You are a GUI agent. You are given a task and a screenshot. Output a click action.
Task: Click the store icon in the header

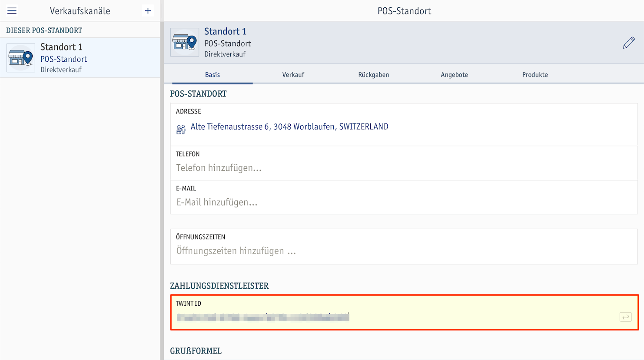(x=185, y=42)
